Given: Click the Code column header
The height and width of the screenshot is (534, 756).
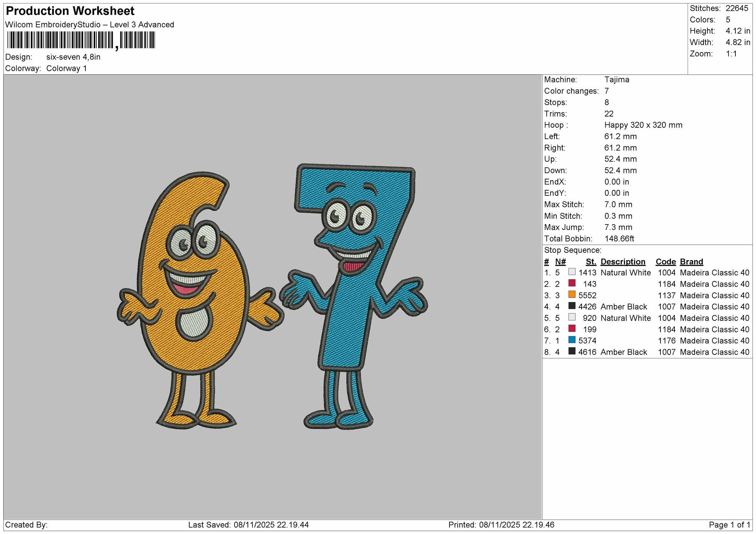Looking at the screenshot, I should (666, 262).
